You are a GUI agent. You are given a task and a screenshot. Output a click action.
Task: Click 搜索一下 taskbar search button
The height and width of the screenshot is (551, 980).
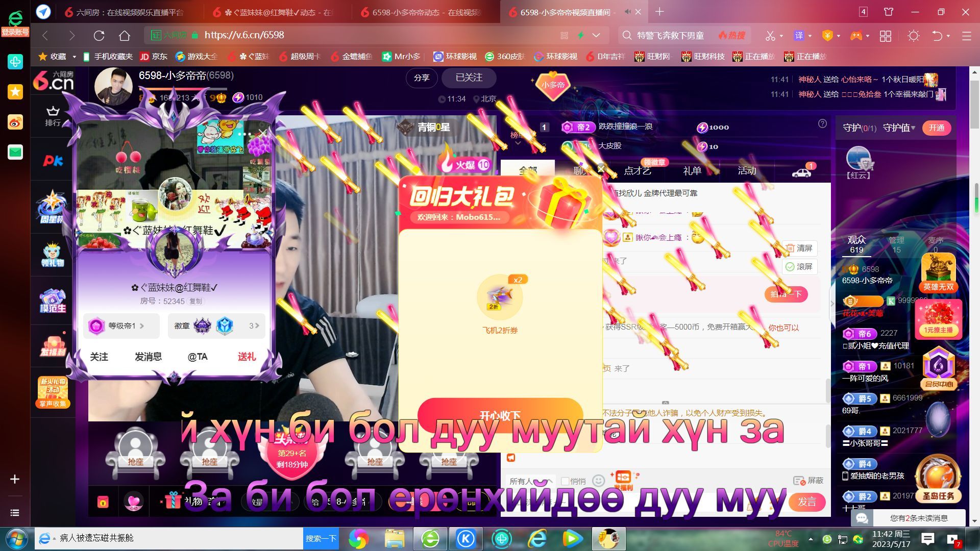point(321,538)
